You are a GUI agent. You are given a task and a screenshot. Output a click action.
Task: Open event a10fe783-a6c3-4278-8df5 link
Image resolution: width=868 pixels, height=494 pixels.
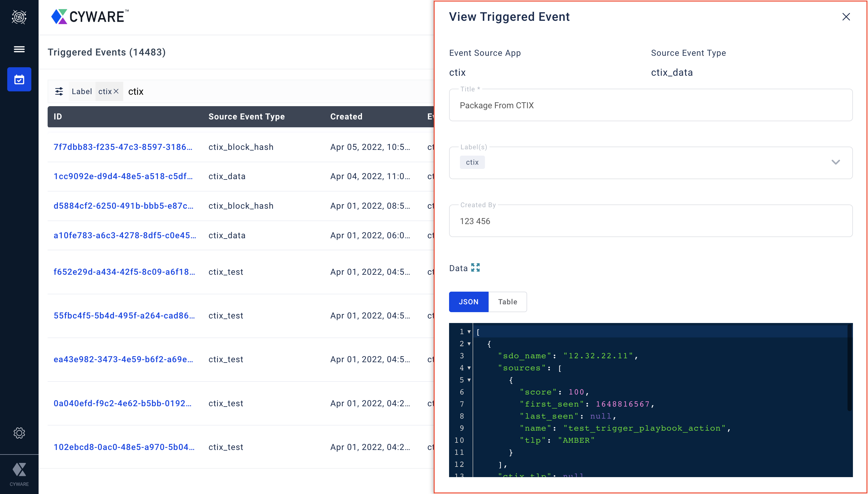point(124,235)
